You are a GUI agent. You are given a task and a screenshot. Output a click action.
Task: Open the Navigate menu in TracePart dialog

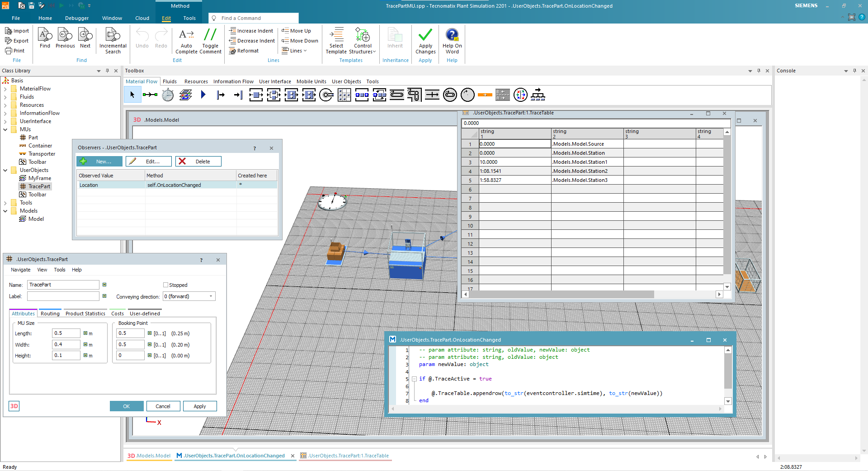tap(21, 270)
